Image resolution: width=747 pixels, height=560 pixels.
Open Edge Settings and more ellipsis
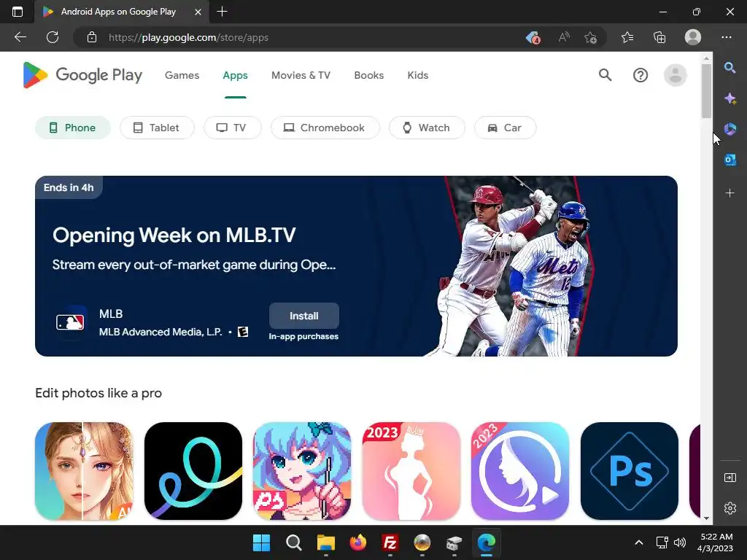point(726,37)
